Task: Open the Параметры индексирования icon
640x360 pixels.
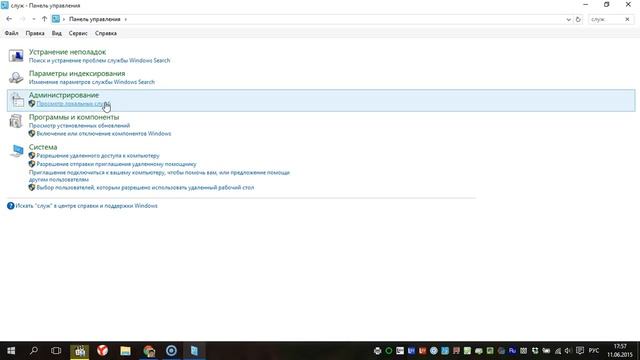Action: tap(16, 77)
